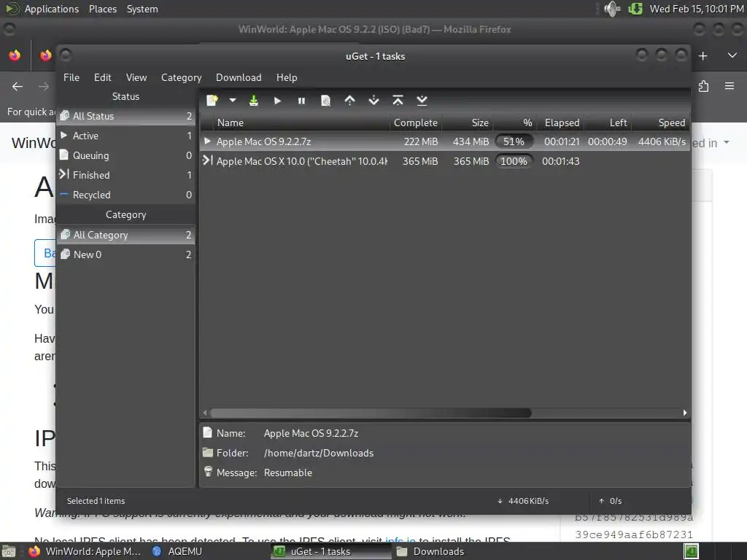Screen dimensions: 747x560
Task: Select All Status in sidebar
Action: (x=126, y=116)
